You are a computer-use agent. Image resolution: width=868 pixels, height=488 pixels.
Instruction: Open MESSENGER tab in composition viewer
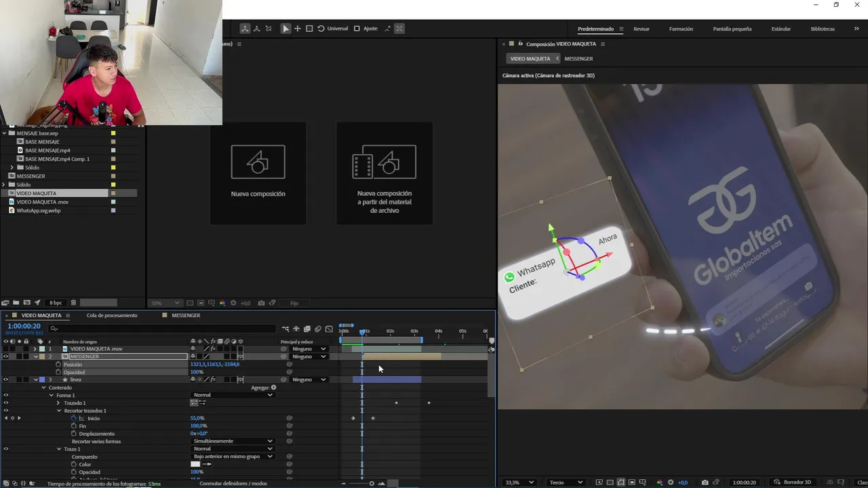click(578, 58)
